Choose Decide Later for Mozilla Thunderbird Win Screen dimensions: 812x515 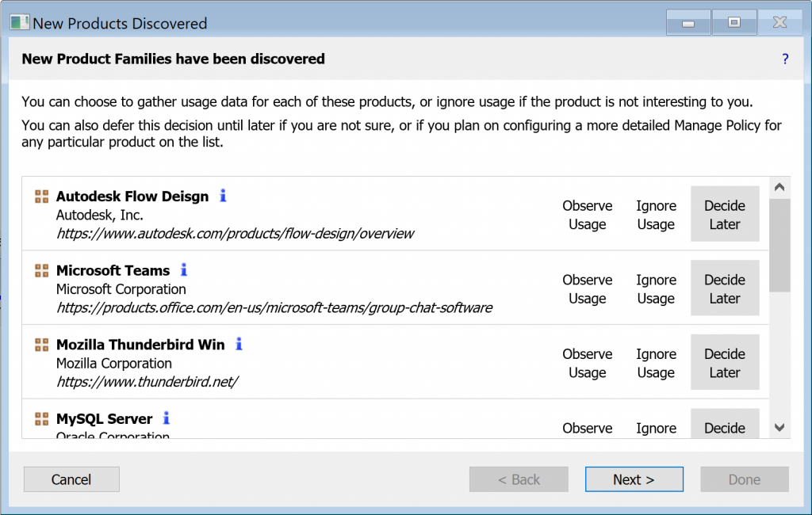coord(725,362)
